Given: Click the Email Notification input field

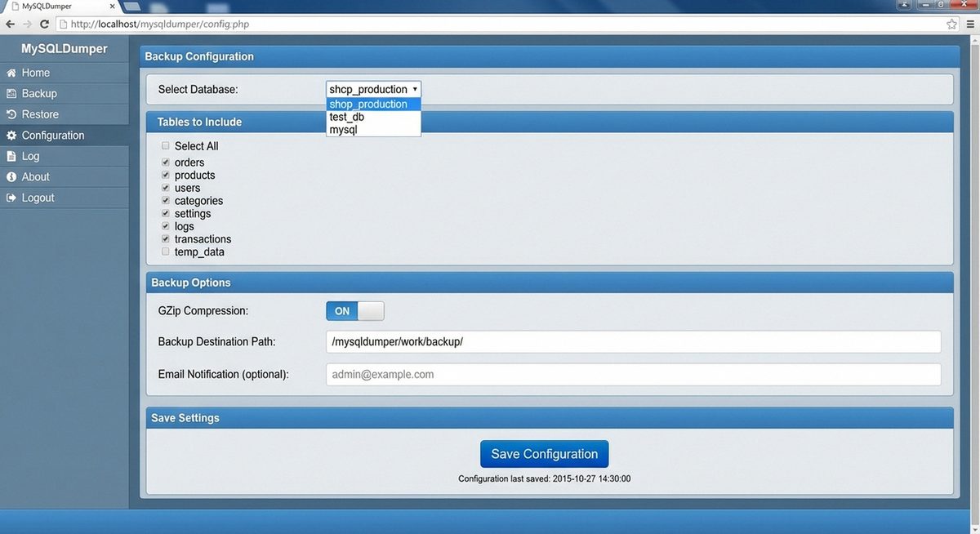Looking at the screenshot, I should [633, 375].
